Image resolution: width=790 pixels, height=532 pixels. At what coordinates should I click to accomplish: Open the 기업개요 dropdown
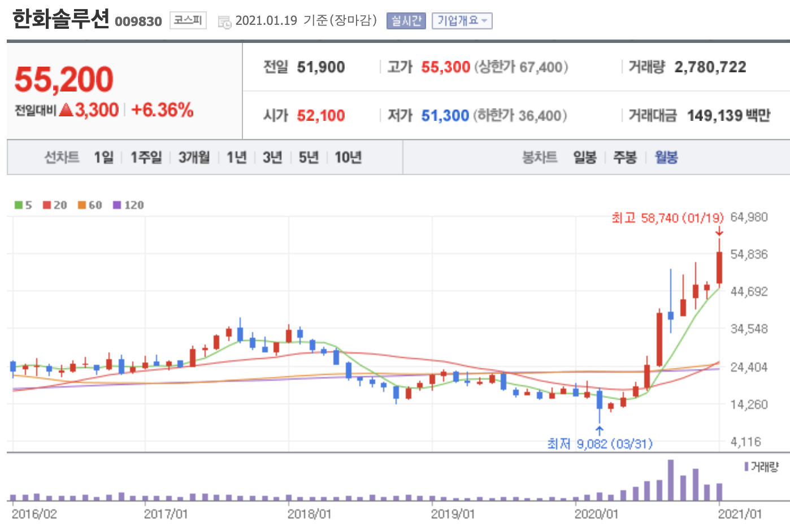tap(462, 21)
